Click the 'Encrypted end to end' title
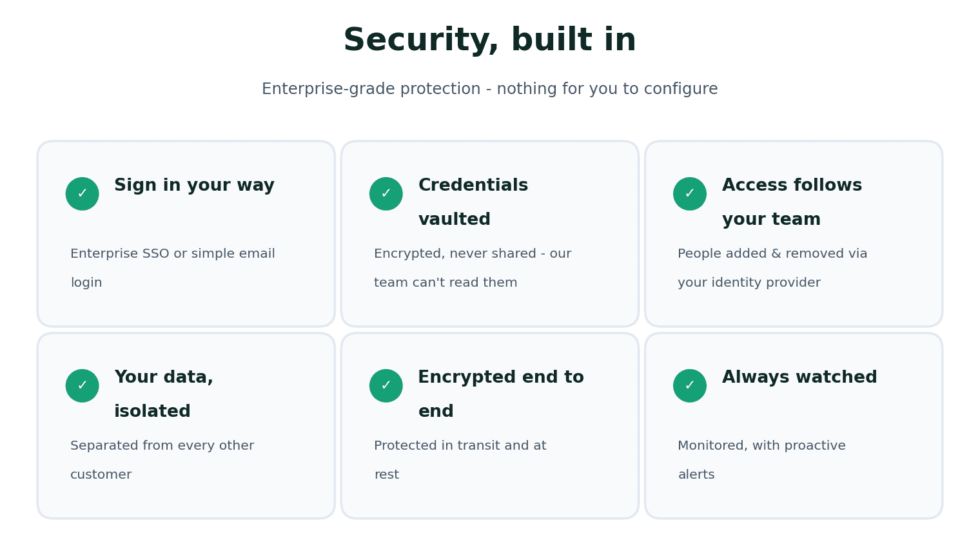 coord(501,394)
